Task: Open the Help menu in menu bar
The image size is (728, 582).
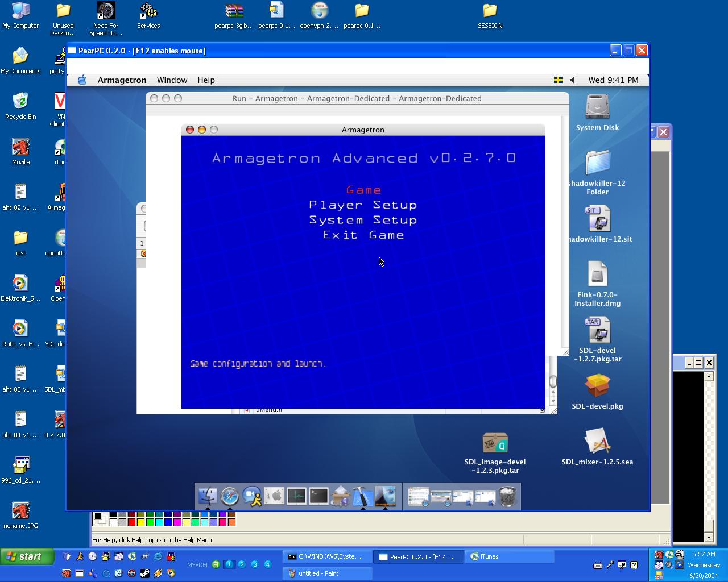Action: (206, 80)
